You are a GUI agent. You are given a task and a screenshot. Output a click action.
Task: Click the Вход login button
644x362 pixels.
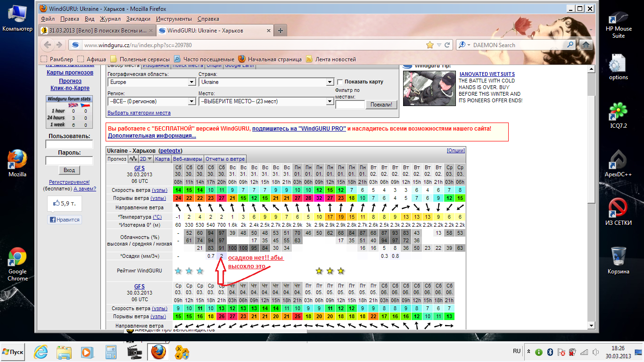tap(69, 170)
